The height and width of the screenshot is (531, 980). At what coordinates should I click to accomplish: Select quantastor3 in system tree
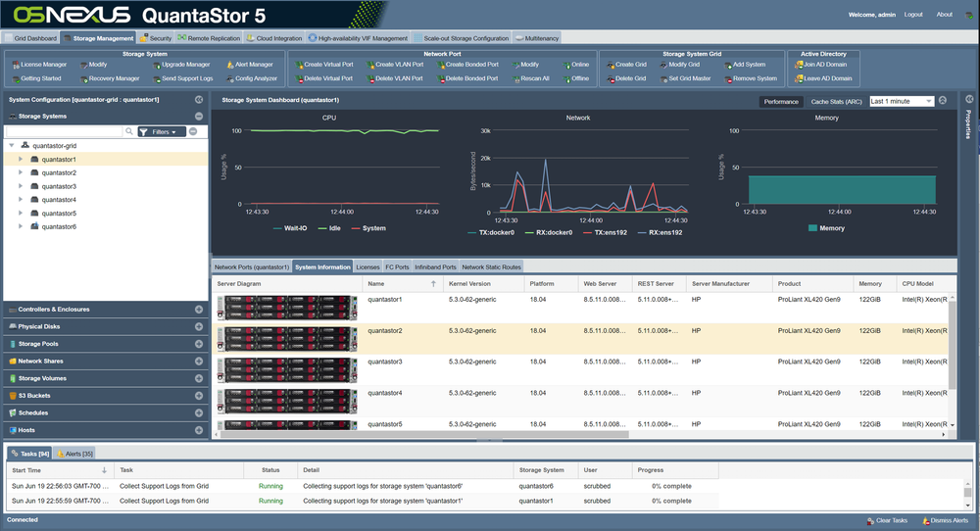pyautogui.click(x=59, y=186)
